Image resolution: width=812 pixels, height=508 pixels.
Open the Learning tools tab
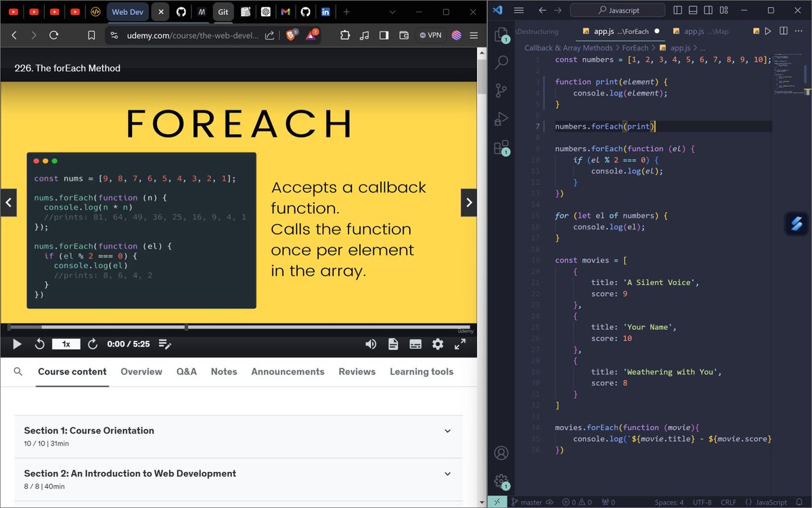point(422,371)
